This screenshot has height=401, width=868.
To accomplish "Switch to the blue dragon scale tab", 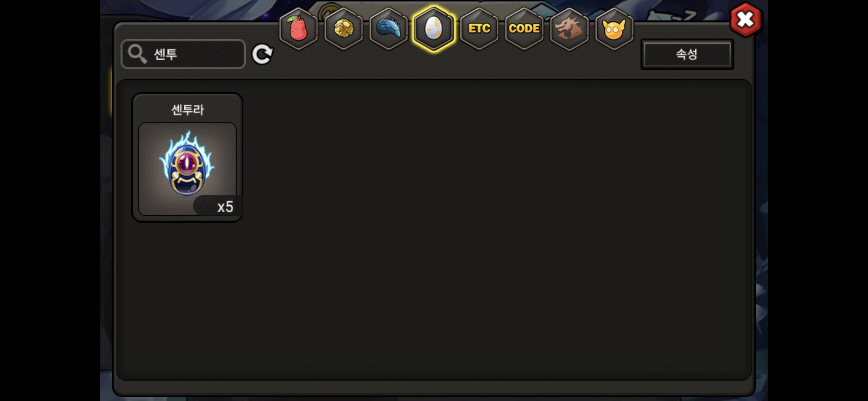I will click(x=389, y=29).
